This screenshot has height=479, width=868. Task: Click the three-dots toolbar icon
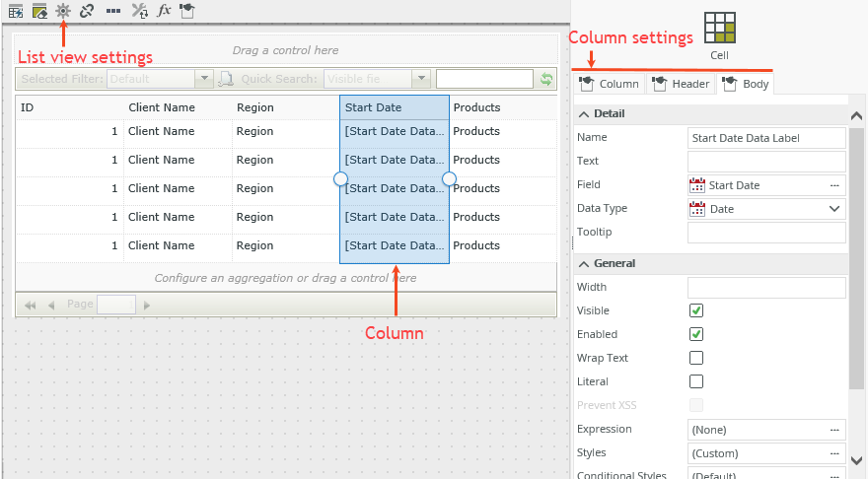click(x=113, y=11)
